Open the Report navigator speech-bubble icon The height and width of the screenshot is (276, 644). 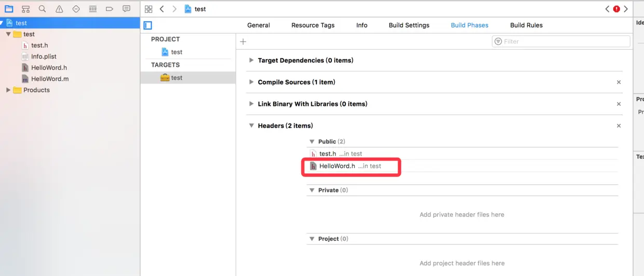click(x=126, y=9)
